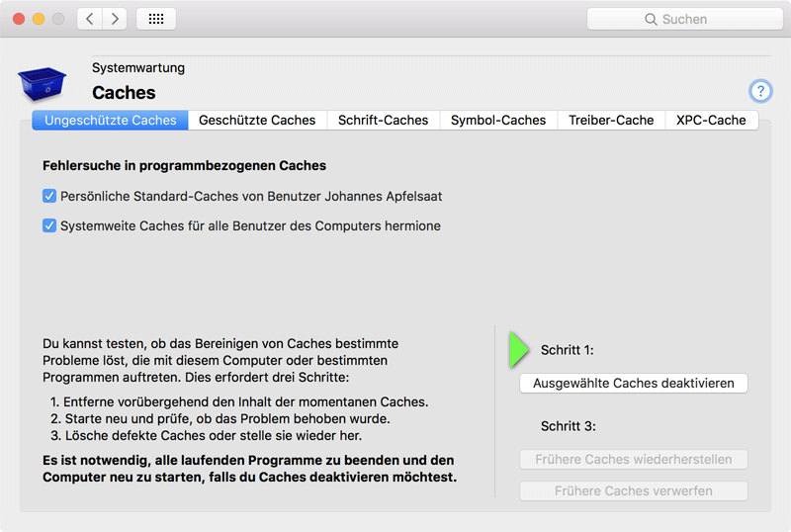Click '2. Starte neu und prüfe' line
The height and width of the screenshot is (532, 791).
coord(220,418)
